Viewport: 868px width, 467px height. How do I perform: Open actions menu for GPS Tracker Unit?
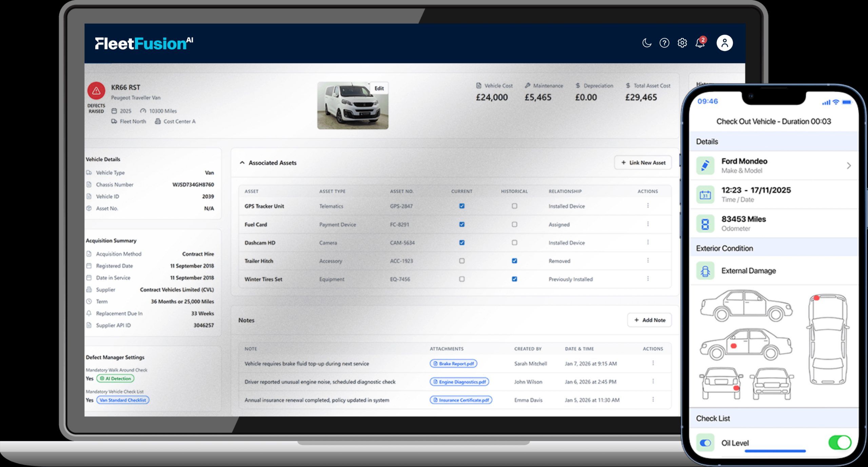tap(648, 206)
